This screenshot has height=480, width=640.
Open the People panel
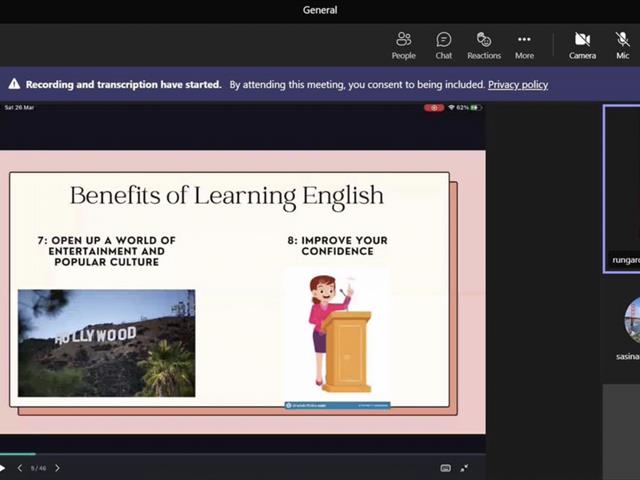click(x=403, y=46)
